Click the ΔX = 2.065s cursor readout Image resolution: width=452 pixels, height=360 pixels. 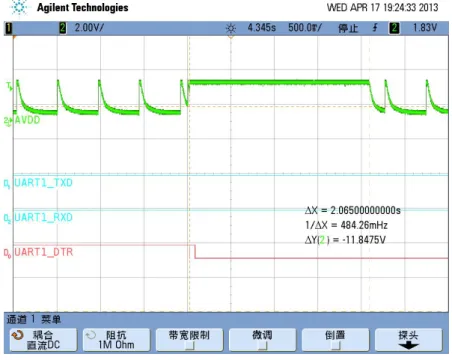click(x=352, y=210)
